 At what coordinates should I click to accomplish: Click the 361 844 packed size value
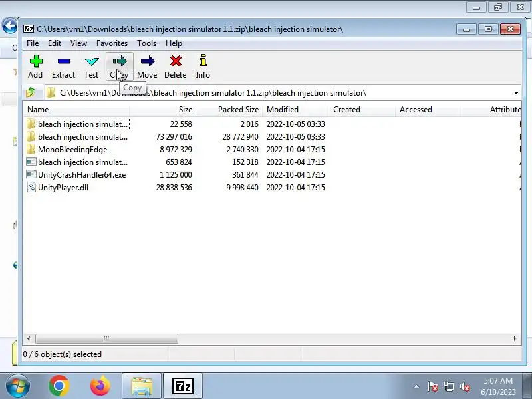(x=245, y=175)
